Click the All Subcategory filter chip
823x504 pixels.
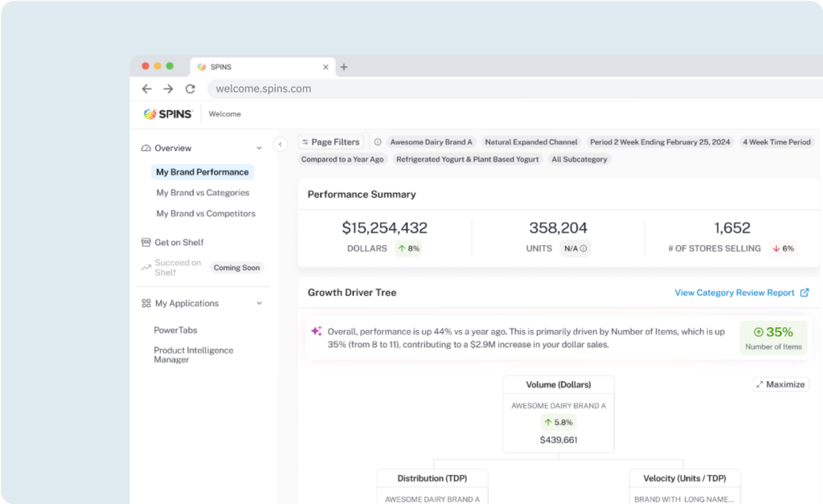[579, 159]
